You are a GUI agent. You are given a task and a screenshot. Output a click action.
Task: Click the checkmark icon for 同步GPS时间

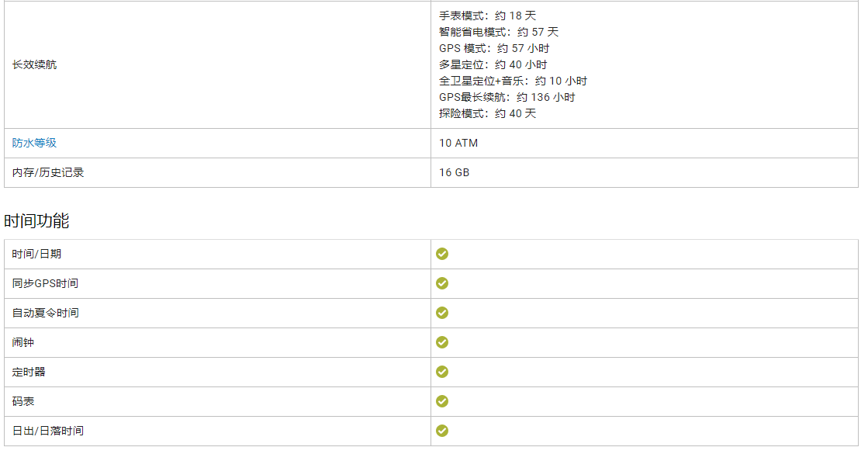click(x=442, y=283)
